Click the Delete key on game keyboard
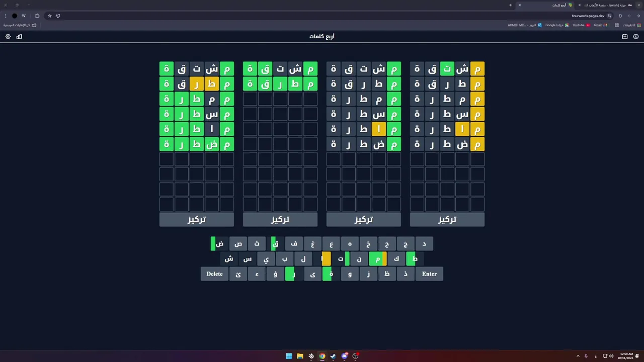This screenshot has width=644, height=362. (214, 274)
